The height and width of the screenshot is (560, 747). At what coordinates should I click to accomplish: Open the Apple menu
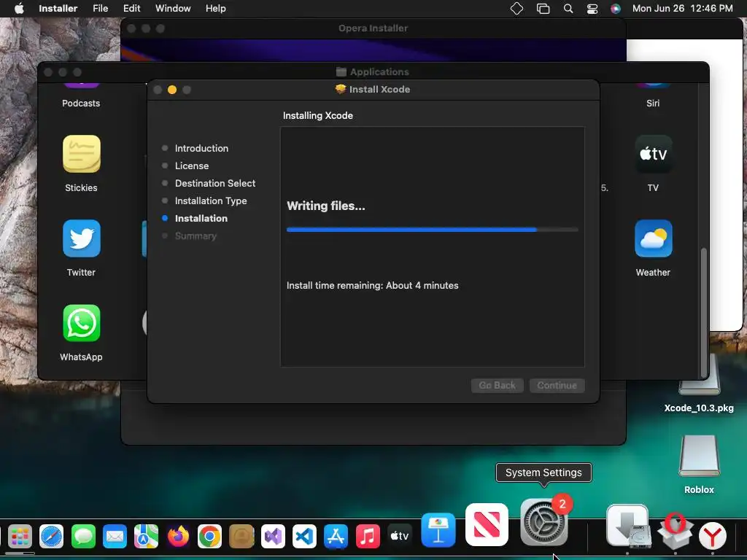[x=19, y=9]
